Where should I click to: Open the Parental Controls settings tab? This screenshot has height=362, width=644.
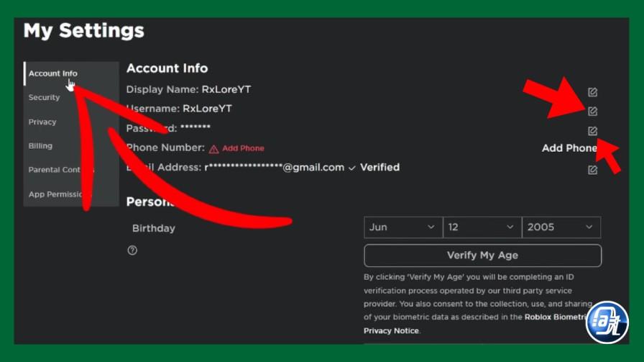(x=71, y=169)
